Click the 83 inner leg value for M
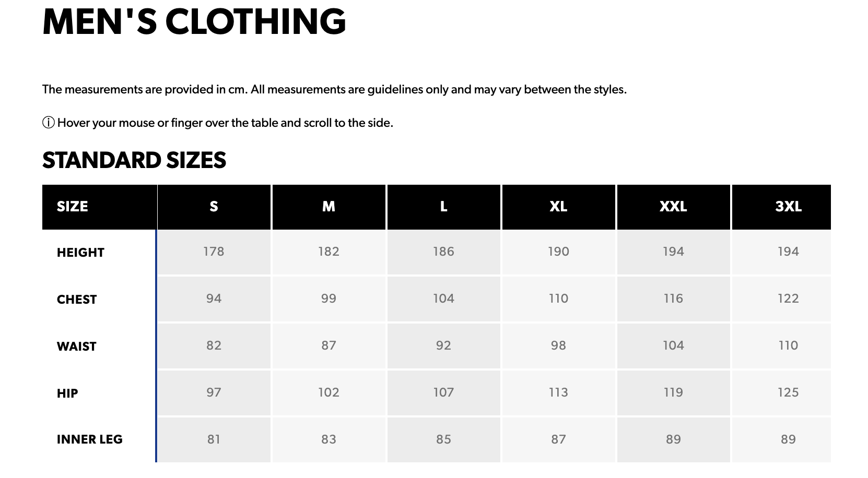Viewport: 868px width, 478px height. click(329, 439)
